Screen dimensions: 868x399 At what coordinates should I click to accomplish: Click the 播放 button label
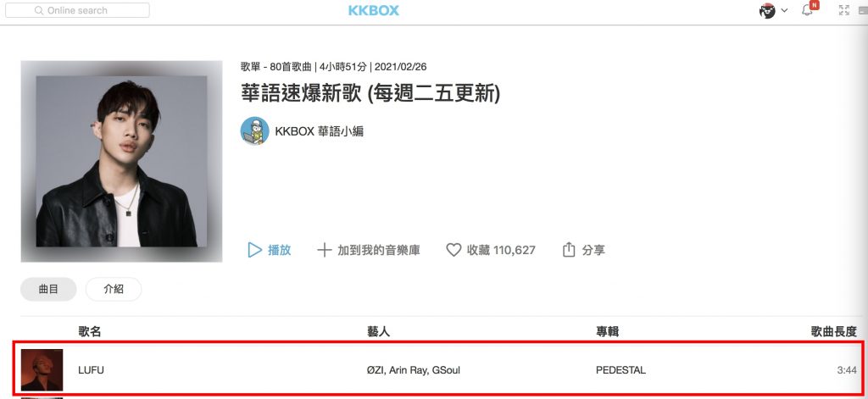pos(280,250)
